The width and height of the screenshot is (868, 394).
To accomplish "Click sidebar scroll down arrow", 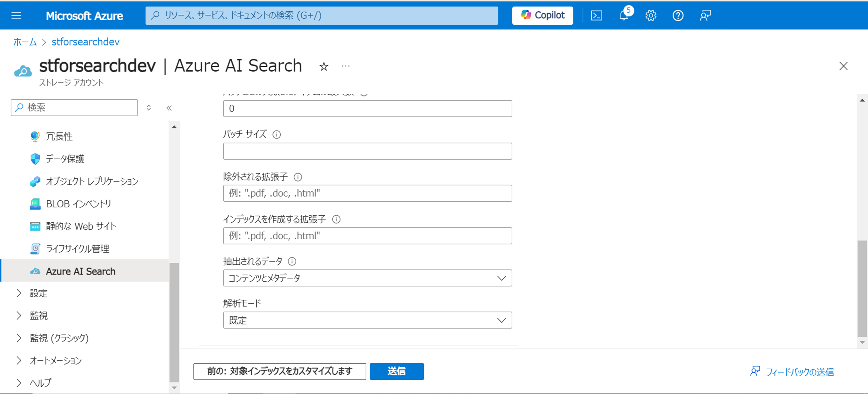I will pyautogui.click(x=174, y=388).
